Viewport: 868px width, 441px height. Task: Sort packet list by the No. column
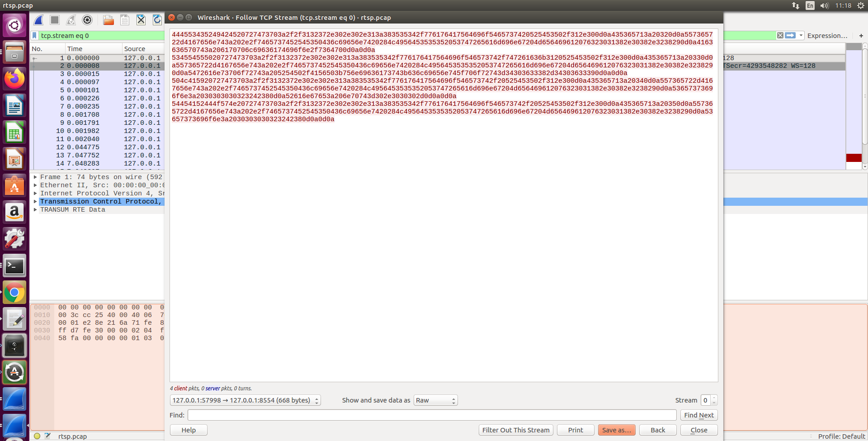click(47, 49)
